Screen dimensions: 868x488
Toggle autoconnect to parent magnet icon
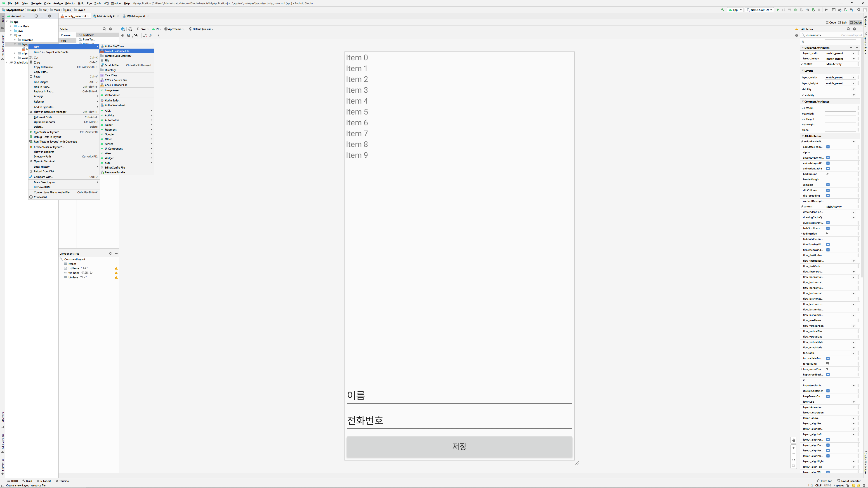click(x=129, y=35)
